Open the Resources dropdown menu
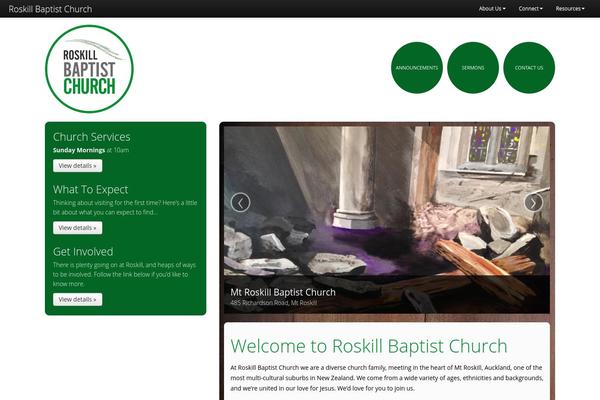Viewport: 600px width, 400px height. coord(570,8)
